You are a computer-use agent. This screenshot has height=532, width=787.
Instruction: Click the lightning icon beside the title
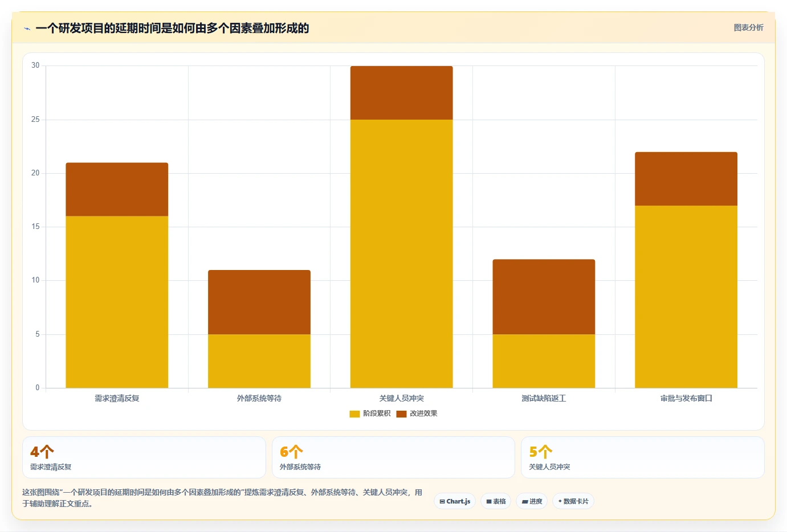27,28
